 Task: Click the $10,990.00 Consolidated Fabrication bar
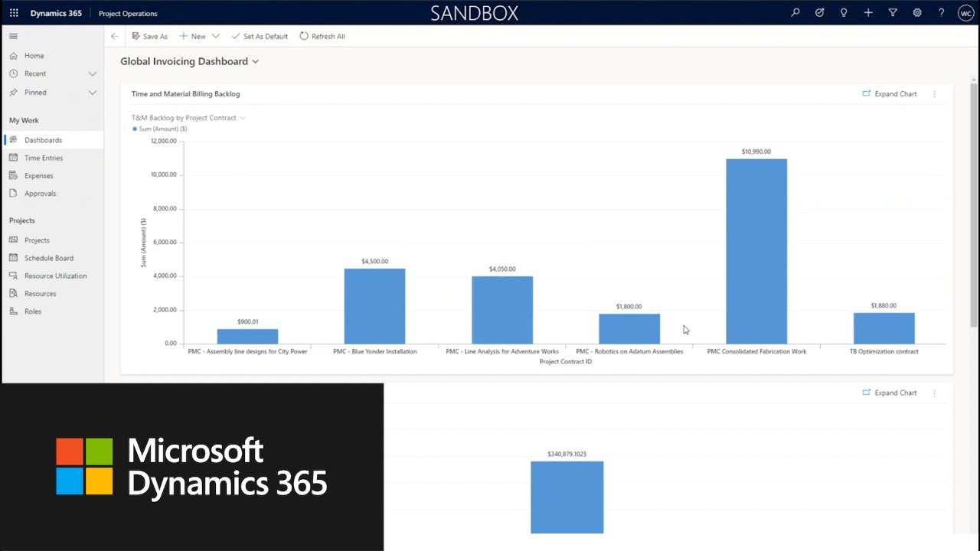(756, 251)
